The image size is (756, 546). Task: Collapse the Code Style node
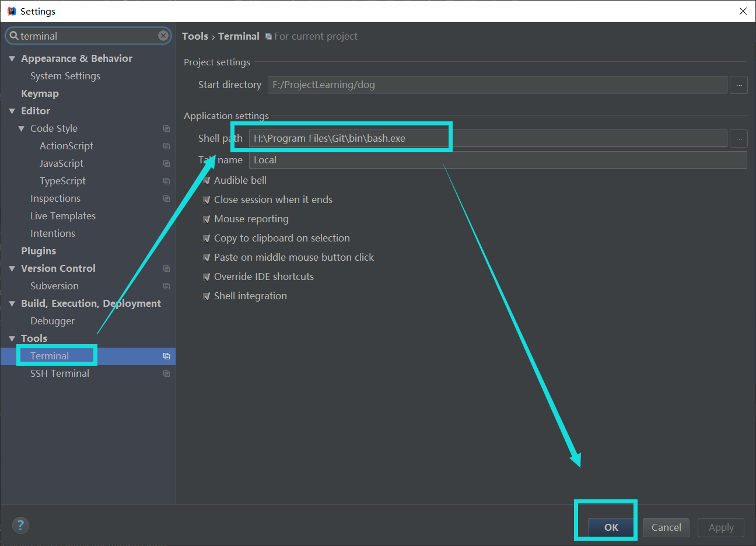21,128
